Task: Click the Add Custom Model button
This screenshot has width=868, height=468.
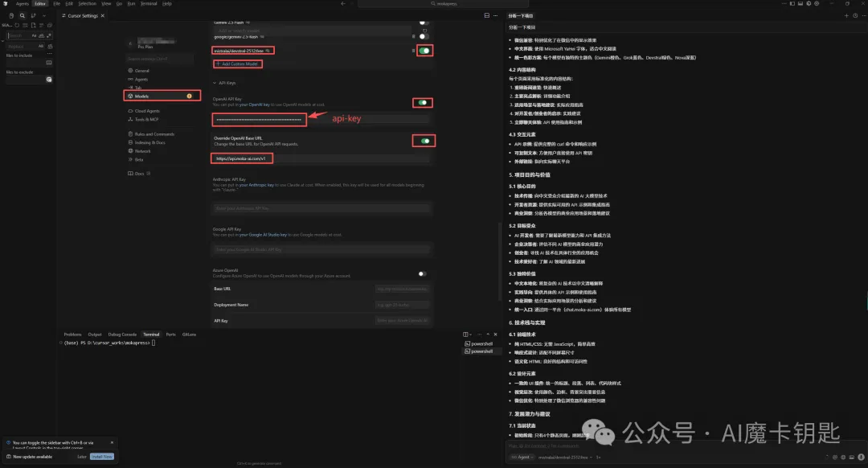Action: [x=239, y=64]
